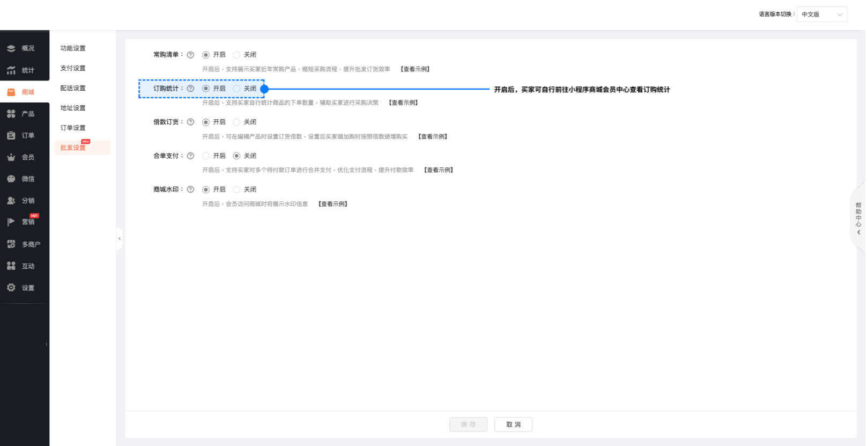This screenshot has height=446, width=868.
Task: Click the 取消 cancel button
Action: tap(514, 425)
